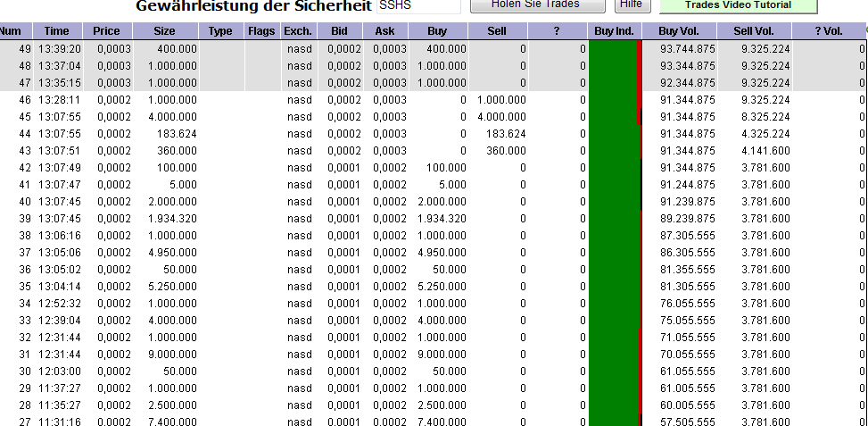The width and height of the screenshot is (868, 426).
Task: Focus the SSHS symbol input field
Action: 418,5
